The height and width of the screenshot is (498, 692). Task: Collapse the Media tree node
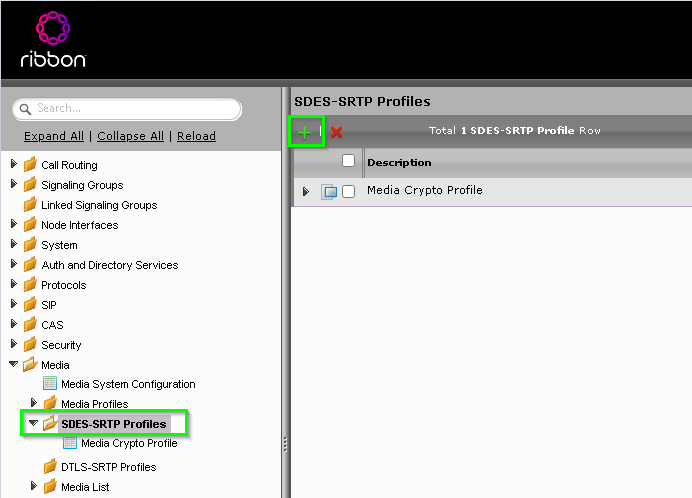click(x=13, y=364)
